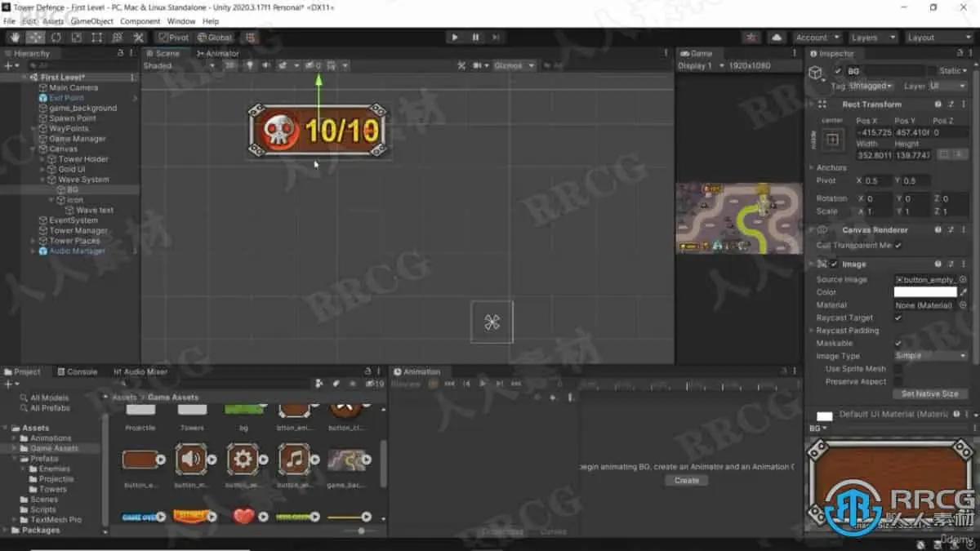Open the Window menu

tap(181, 21)
